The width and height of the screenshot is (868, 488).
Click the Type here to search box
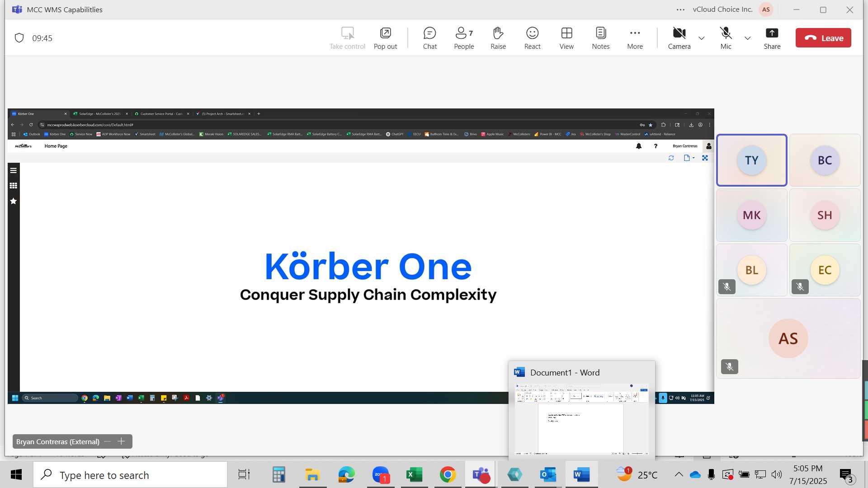point(130,475)
